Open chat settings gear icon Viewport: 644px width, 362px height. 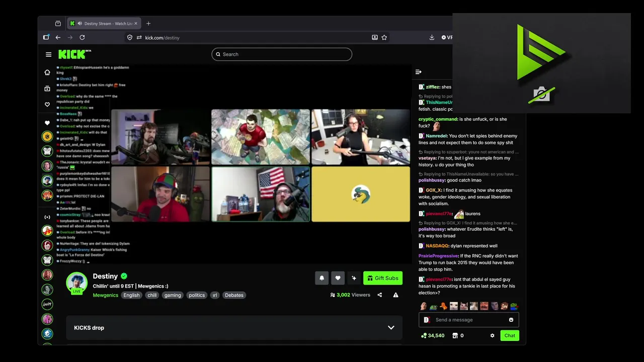point(492,335)
